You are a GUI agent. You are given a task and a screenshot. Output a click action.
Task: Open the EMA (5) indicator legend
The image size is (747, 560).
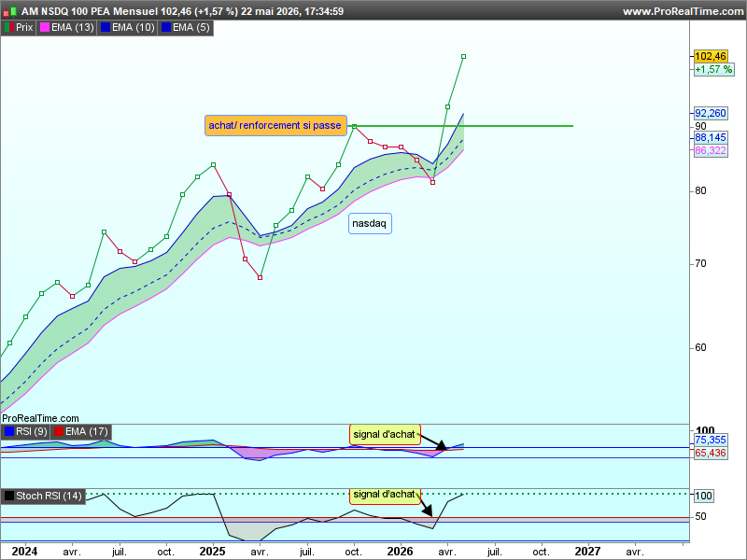point(185,28)
